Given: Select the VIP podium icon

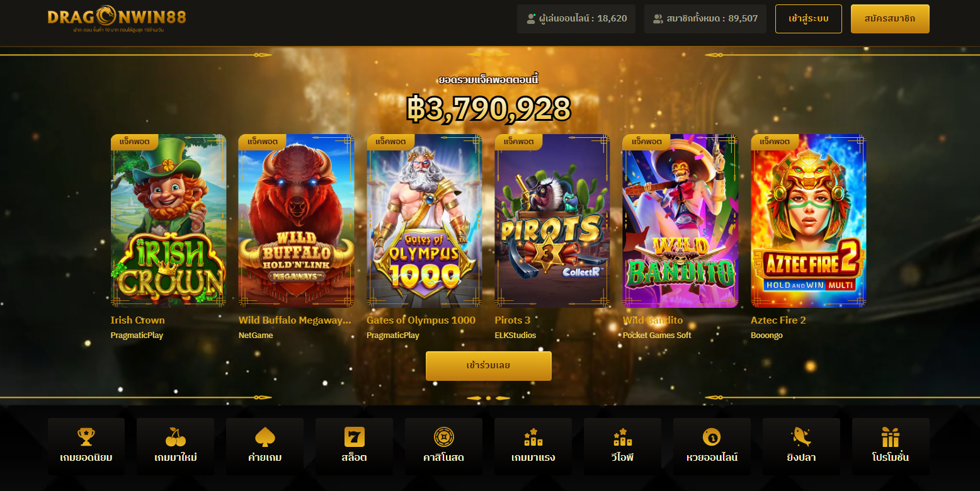Looking at the screenshot, I should pos(622,437).
